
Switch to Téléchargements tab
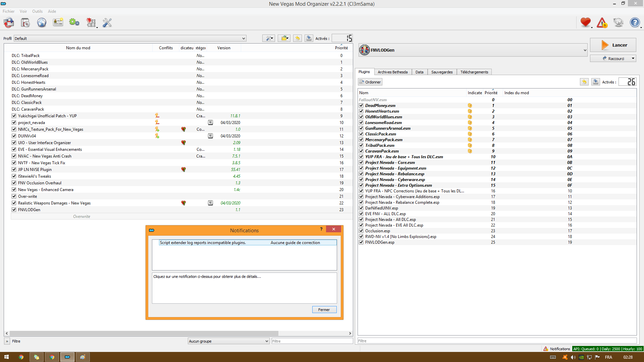(x=474, y=72)
